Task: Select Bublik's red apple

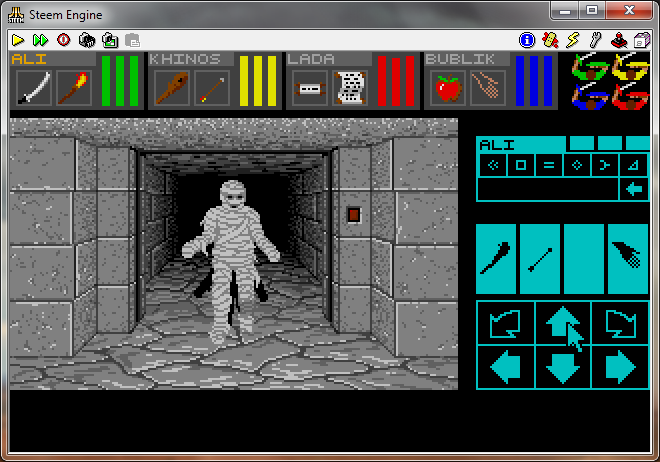Action: [448, 88]
